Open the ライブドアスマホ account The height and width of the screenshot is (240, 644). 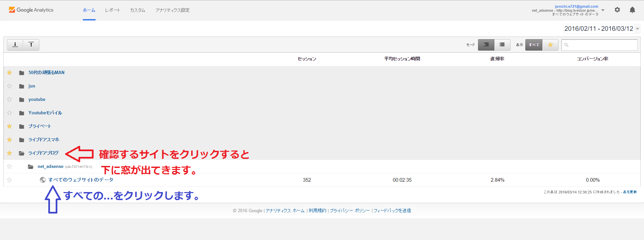(44, 140)
